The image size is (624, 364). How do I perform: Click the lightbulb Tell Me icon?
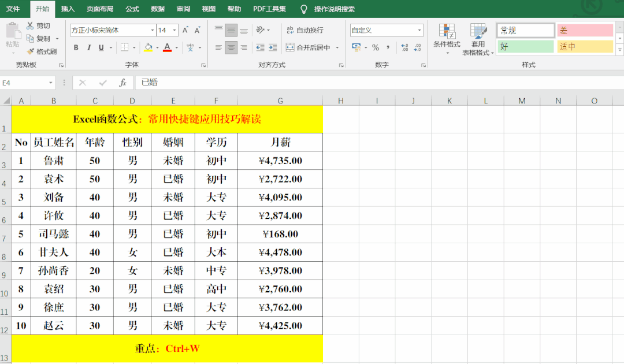coord(304,9)
